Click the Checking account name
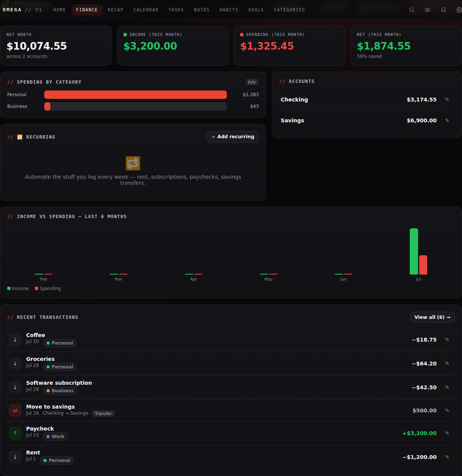The width and height of the screenshot is (462, 476). (x=294, y=100)
